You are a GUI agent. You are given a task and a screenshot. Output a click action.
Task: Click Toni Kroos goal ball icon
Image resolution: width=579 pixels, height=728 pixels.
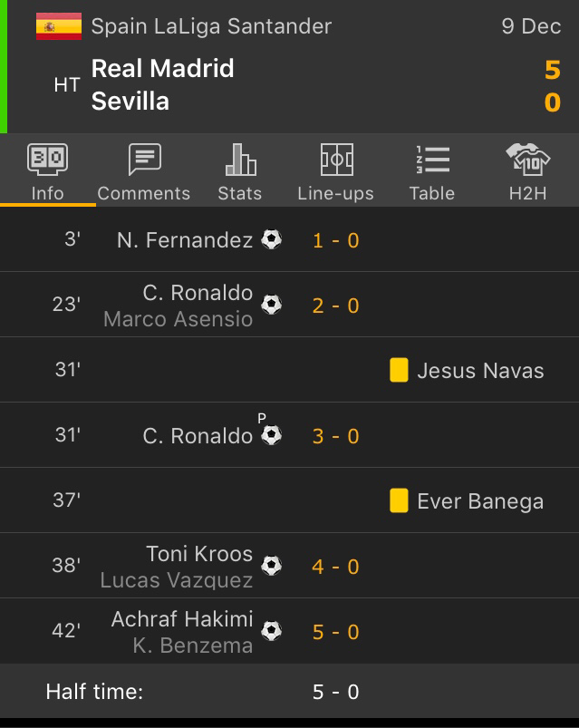(x=271, y=566)
